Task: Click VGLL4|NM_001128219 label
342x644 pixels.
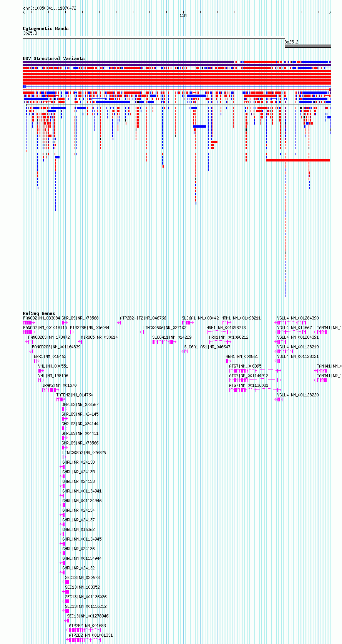Action: click(298, 347)
